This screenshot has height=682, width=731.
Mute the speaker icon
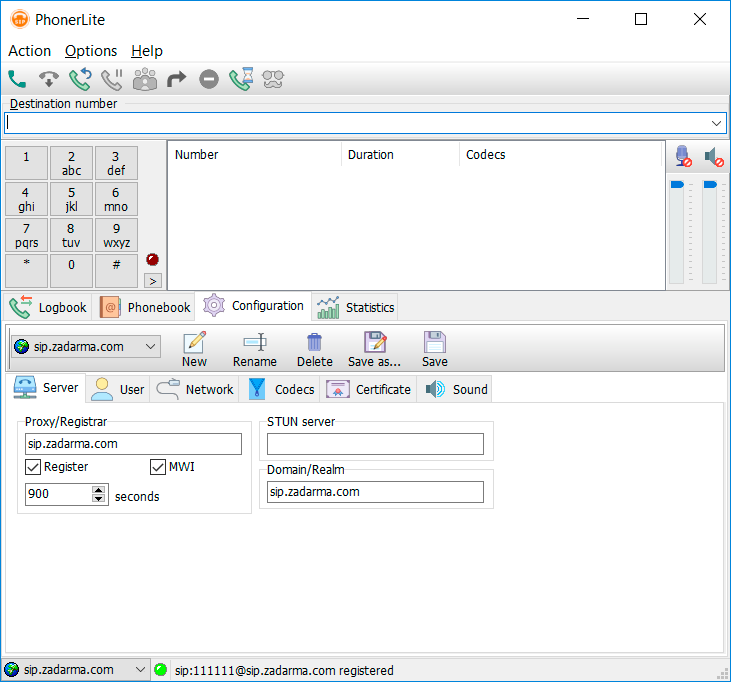(713, 156)
